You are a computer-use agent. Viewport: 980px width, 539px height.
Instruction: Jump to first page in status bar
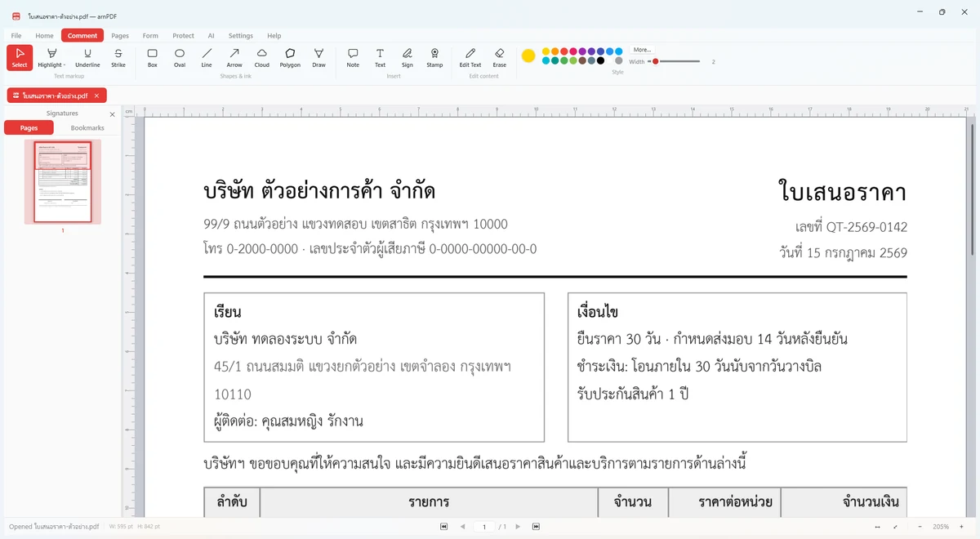[444, 527]
